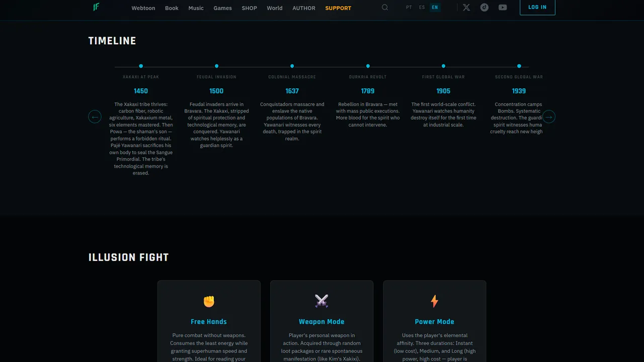The height and width of the screenshot is (362, 644).
Task: Open the AUTHOR menu item
Action: point(304,8)
